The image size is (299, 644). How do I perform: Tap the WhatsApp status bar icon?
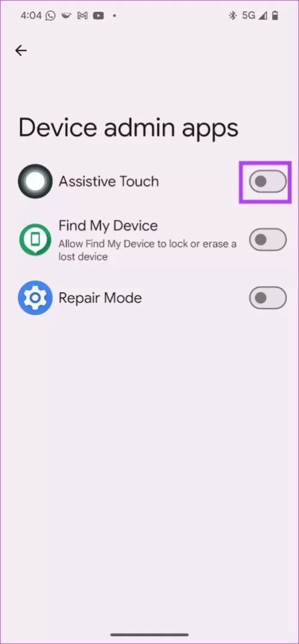coord(51,16)
